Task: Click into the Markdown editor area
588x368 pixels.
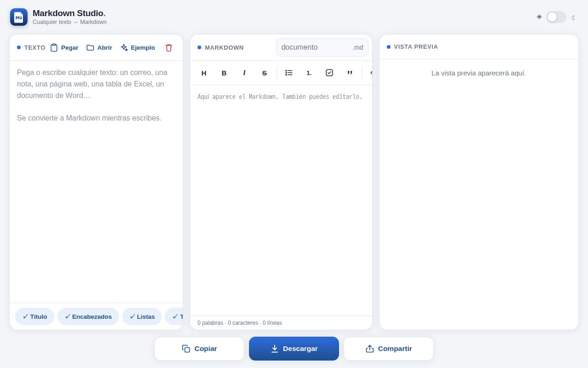Action: [x=281, y=200]
